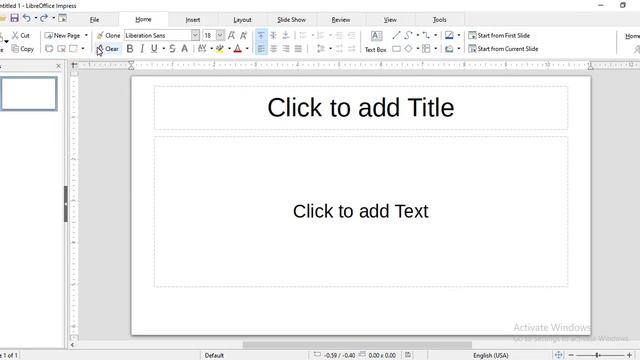Toggle center text vertically
This screenshot has width=640, height=360.
coord(273,36)
